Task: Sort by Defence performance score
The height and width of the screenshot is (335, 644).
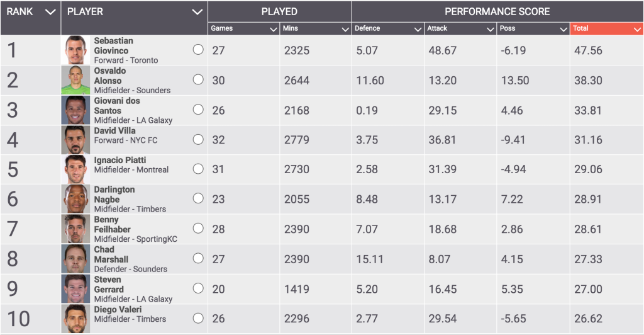Action: click(x=387, y=28)
